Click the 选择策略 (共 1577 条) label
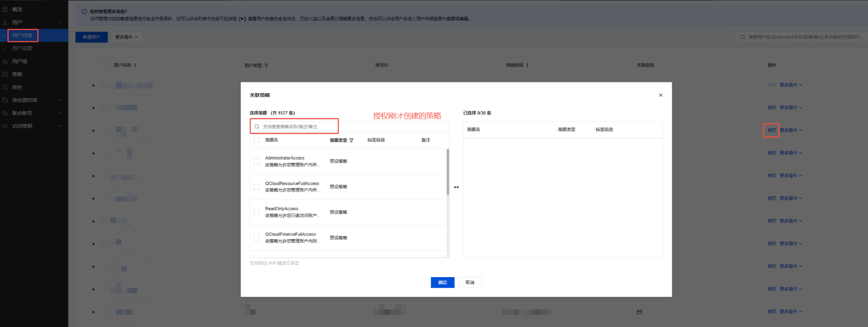 272,113
